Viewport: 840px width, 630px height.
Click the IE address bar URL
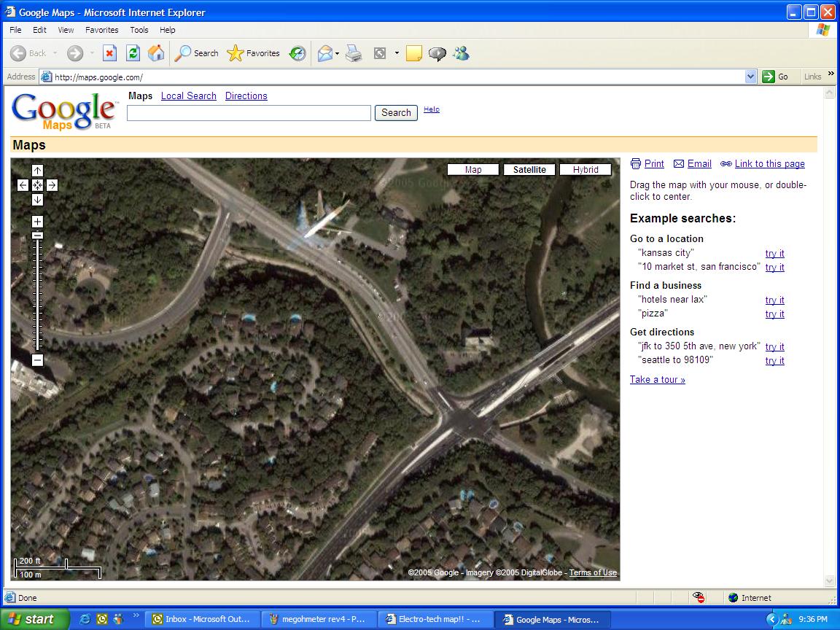98,77
